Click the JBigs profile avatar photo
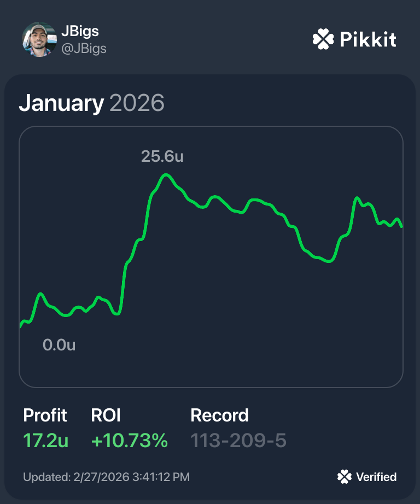Viewport: 420px width, 504px height. [x=39, y=39]
